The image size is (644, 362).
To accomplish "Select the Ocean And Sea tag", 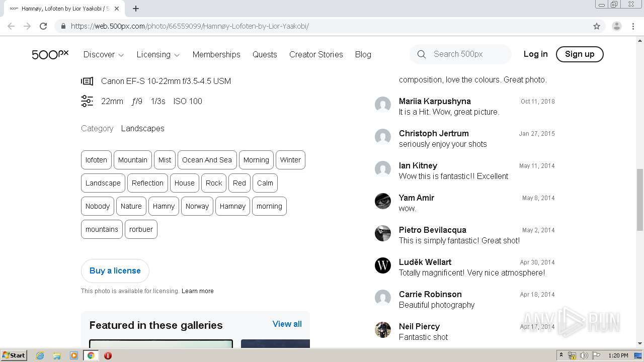I will tap(207, 160).
